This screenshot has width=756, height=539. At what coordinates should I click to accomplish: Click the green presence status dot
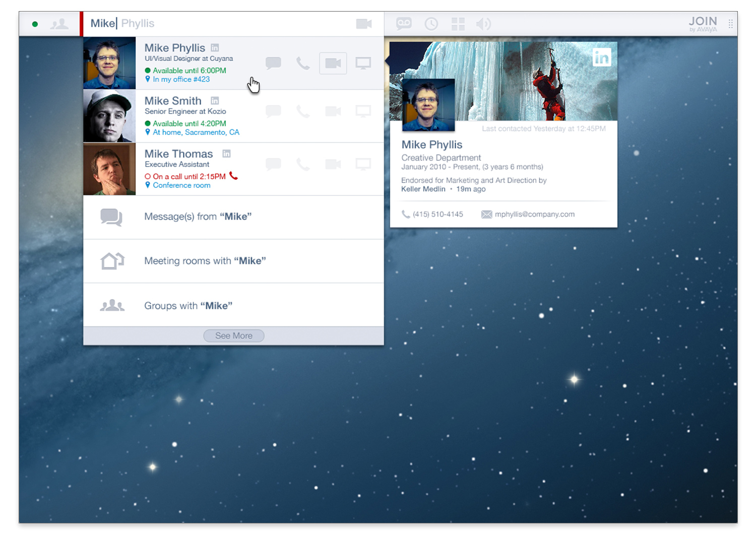(x=35, y=24)
